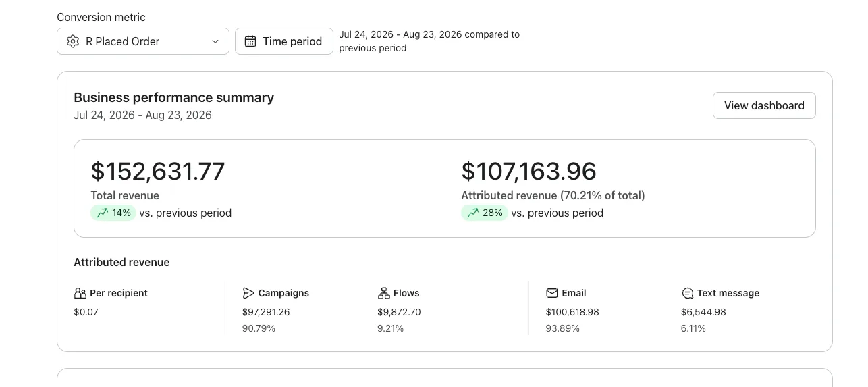Click the Email envelope icon

tap(552, 293)
